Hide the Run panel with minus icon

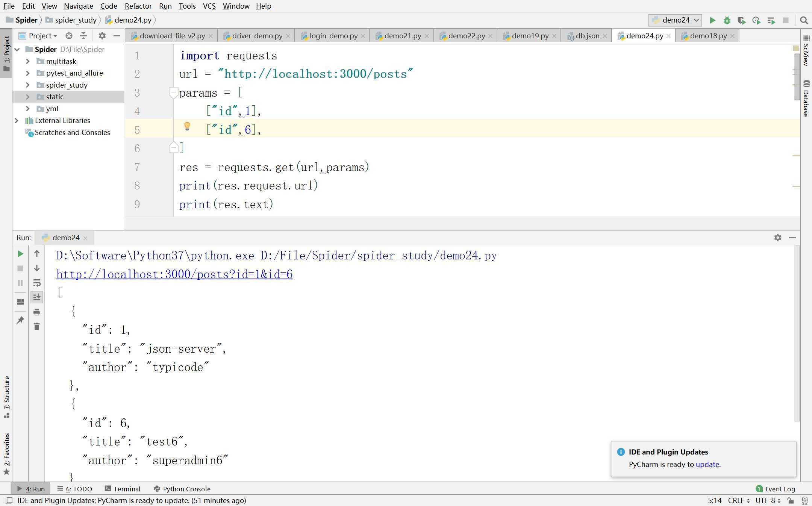792,238
